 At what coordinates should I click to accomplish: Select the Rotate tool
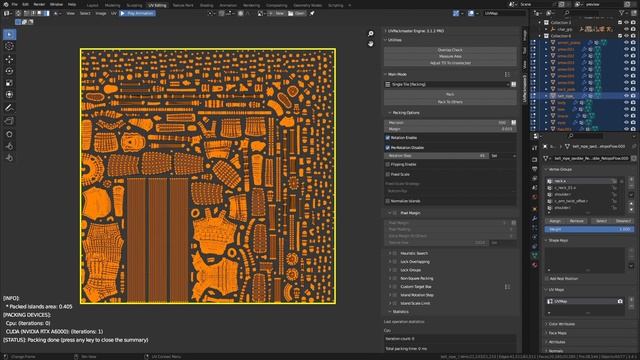point(9,71)
